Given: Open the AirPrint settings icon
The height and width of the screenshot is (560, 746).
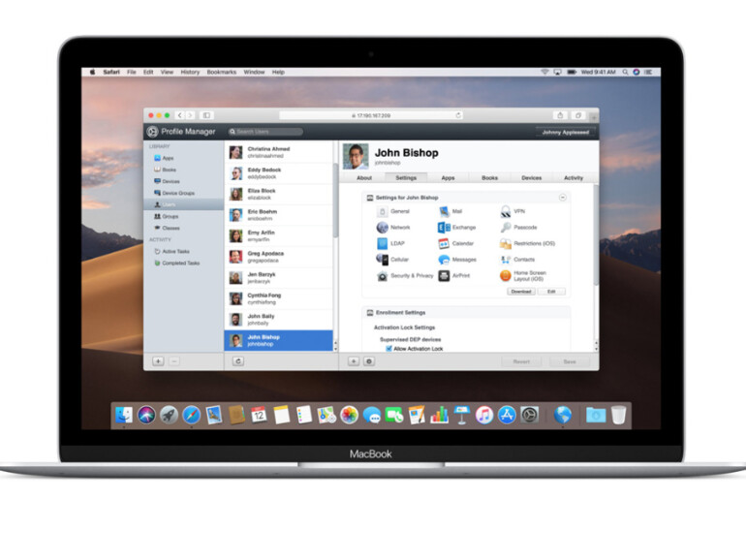Looking at the screenshot, I should coord(444,276).
